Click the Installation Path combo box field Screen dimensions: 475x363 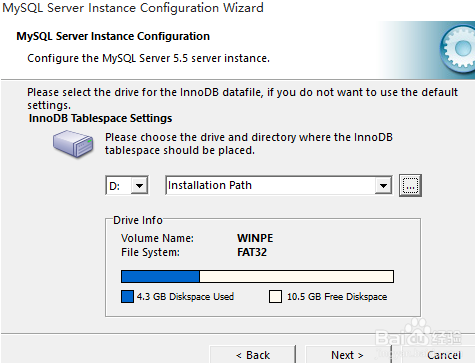[x=279, y=185]
